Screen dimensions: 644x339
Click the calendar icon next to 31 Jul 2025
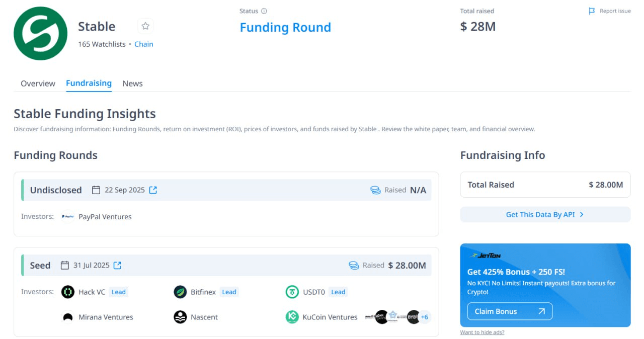click(64, 265)
